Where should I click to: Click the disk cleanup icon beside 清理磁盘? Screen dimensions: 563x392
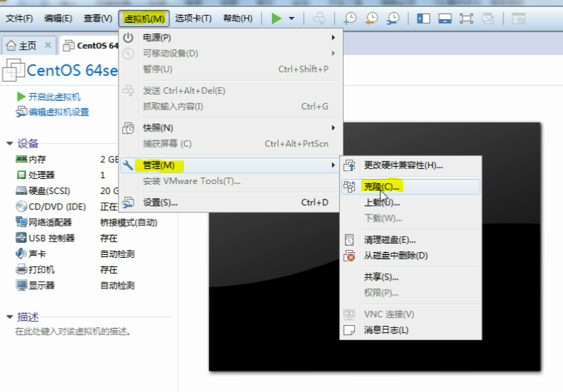pyautogui.click(x=349, y=240)
